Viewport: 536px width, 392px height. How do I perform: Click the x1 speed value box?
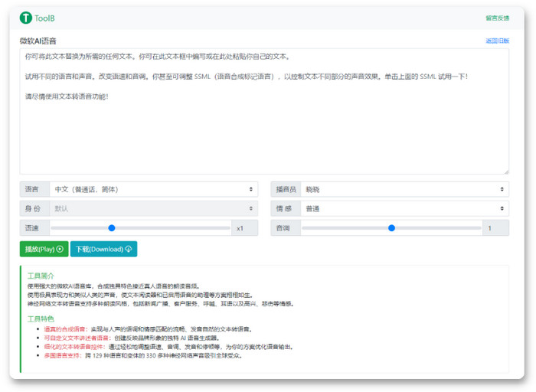(245, 228)
